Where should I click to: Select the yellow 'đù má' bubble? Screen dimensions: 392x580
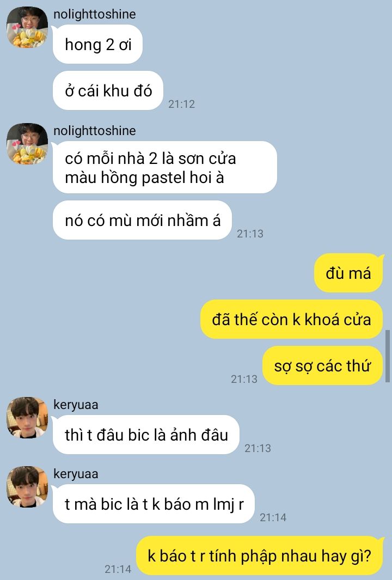coord(349,273)
